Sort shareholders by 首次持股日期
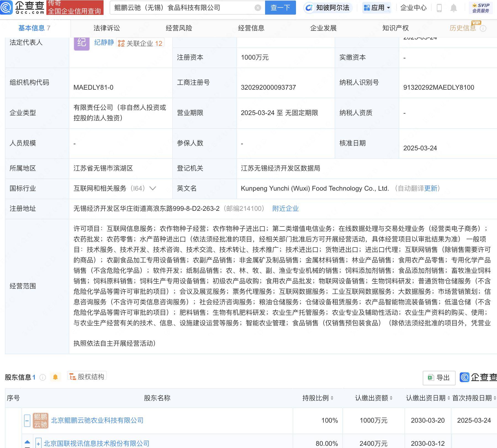Screen dimensions: 497x448 click(x=495, y=398)
